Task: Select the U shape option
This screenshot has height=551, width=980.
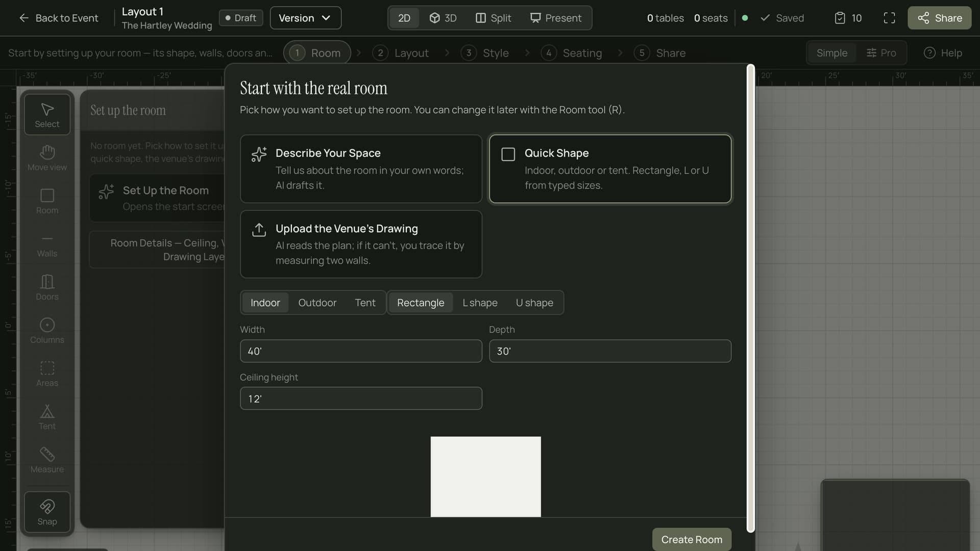Action: pos(534,303)
